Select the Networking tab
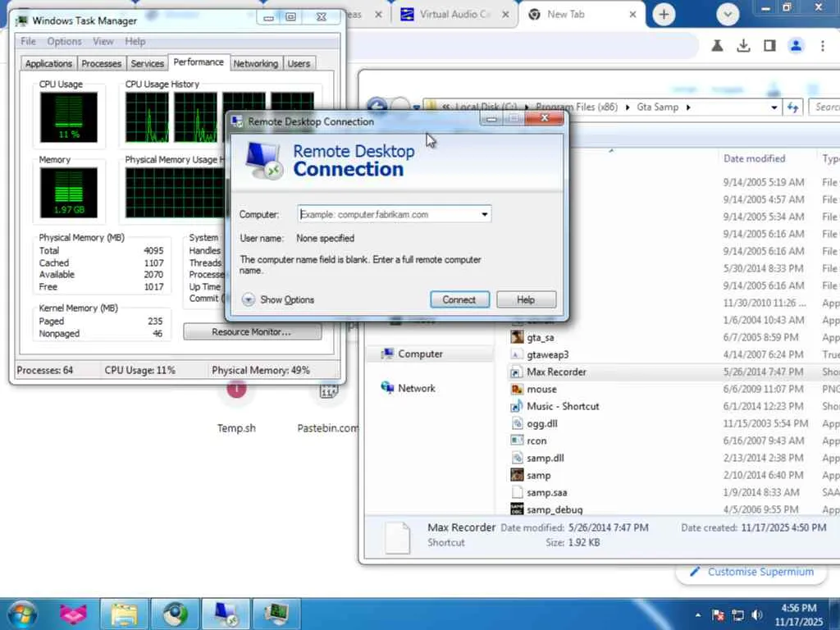 pos(256,64)
